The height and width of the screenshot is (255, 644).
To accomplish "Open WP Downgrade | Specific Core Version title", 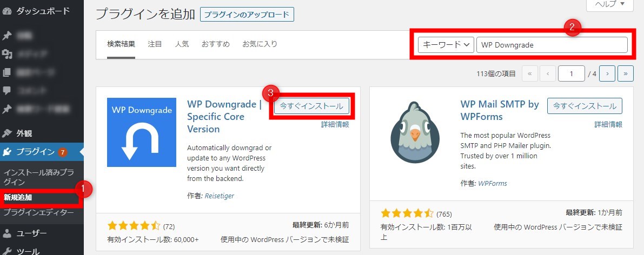I will 224,117.
